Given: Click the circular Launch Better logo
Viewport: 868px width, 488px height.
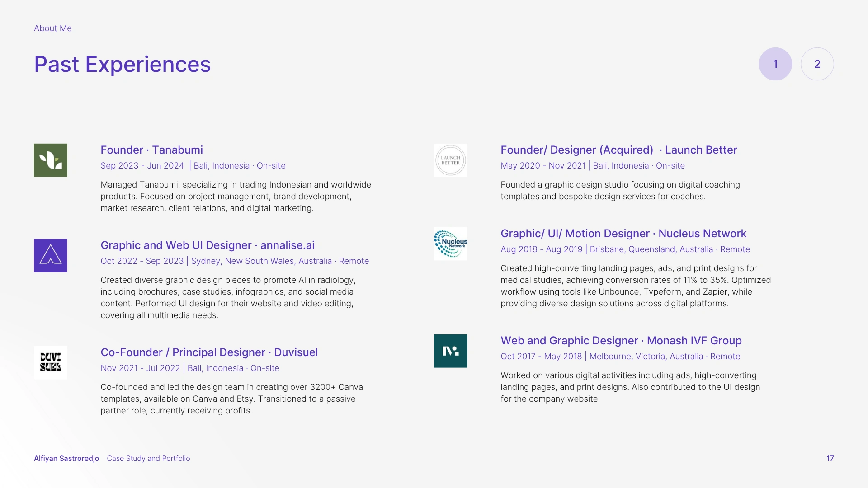Looking at the screenshot, I should pos(450,160).
